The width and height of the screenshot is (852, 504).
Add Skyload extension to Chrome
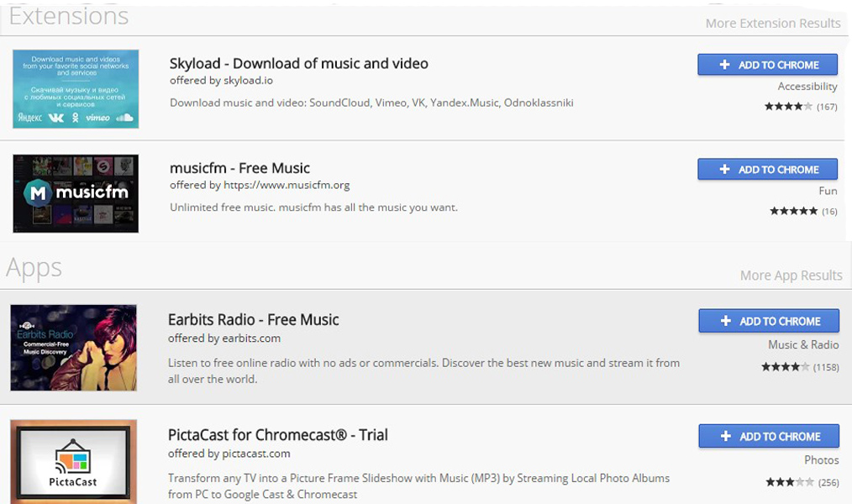767,65
